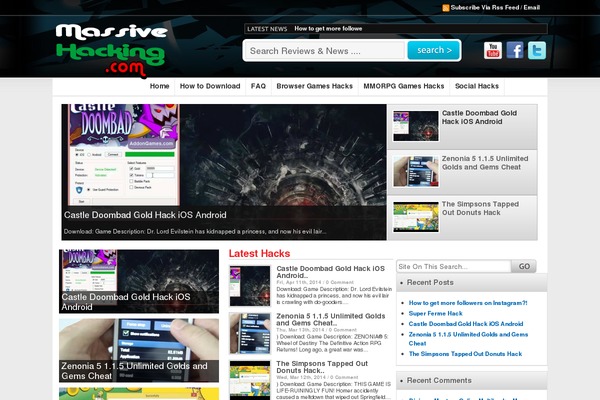
Task: Select Zenonia 5 thumbnail in slider sidebar
Action: point(416,171)
